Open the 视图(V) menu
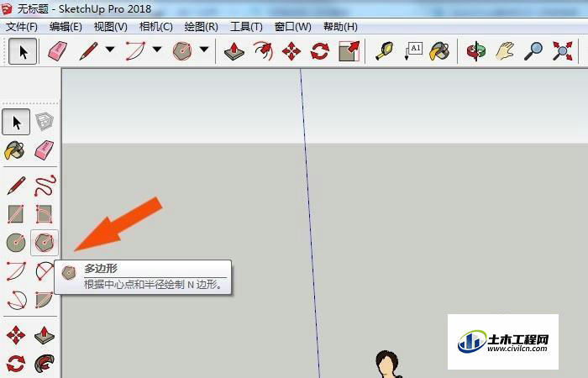The image size is (588, 378). tap(111, 27)
